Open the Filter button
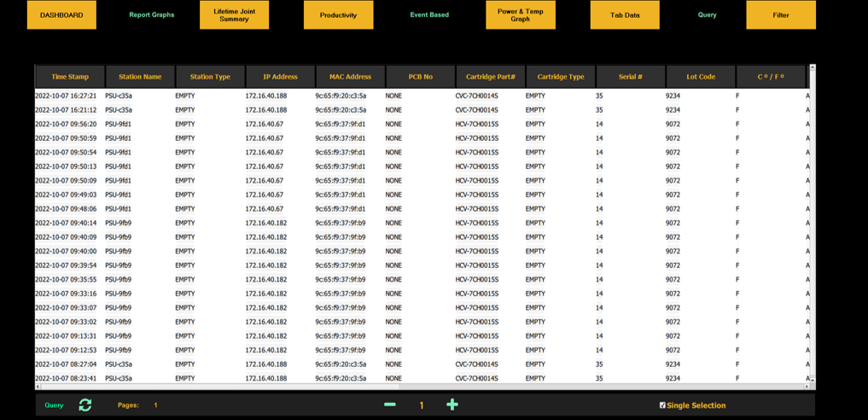This screenshot has height=420, width=868. pos(780,15)
